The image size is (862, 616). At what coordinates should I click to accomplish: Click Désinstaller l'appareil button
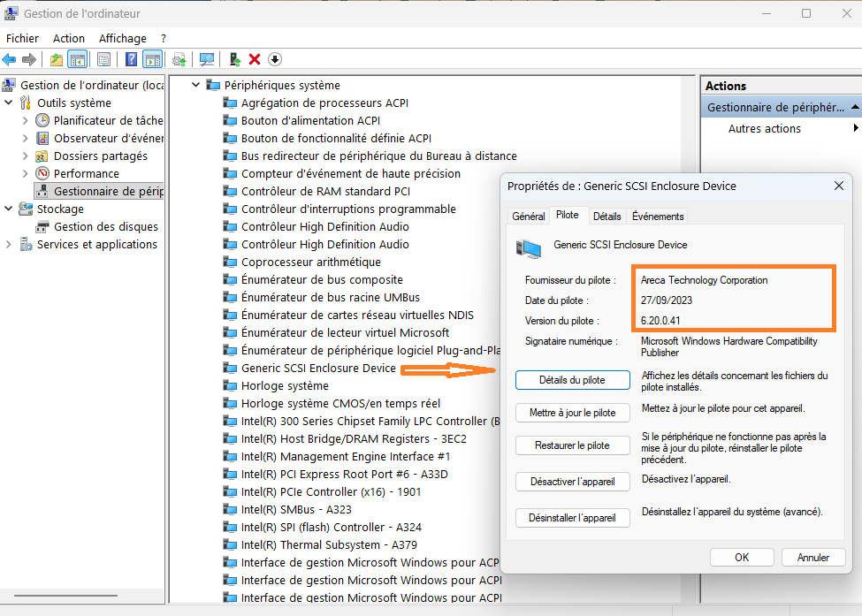pyautogui.click(x=572, y=518)
